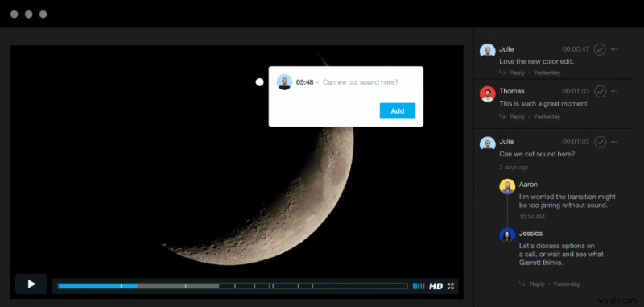Click the name 'Jessica' in the reply thread
The height and width of the screenshot is (307, 644).
[530, 234]
